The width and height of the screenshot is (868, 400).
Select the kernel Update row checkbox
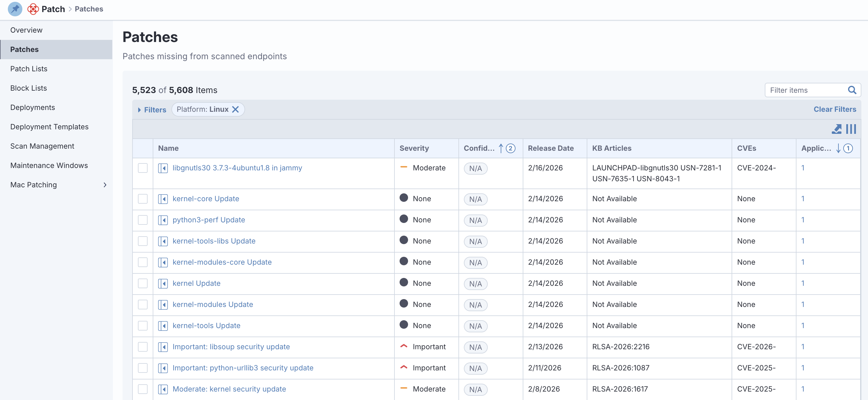point(143,283)
